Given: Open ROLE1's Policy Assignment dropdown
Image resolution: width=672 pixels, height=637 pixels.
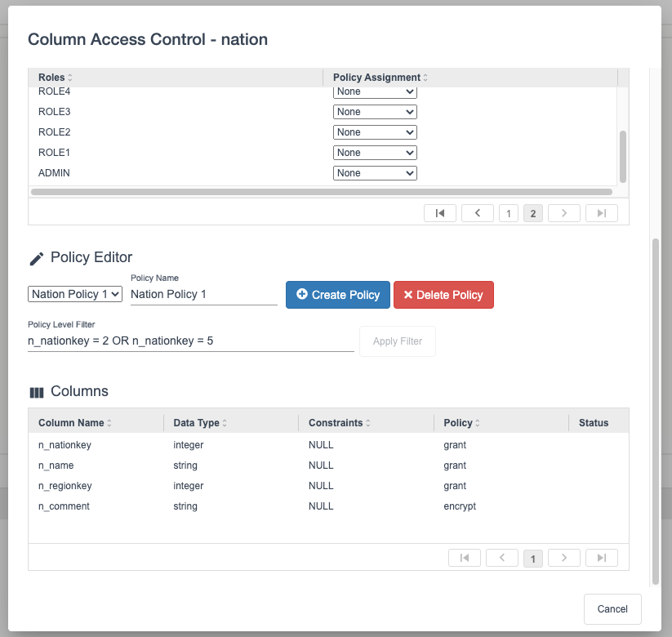Looking at the screenshot, I should tap(375, 152).
